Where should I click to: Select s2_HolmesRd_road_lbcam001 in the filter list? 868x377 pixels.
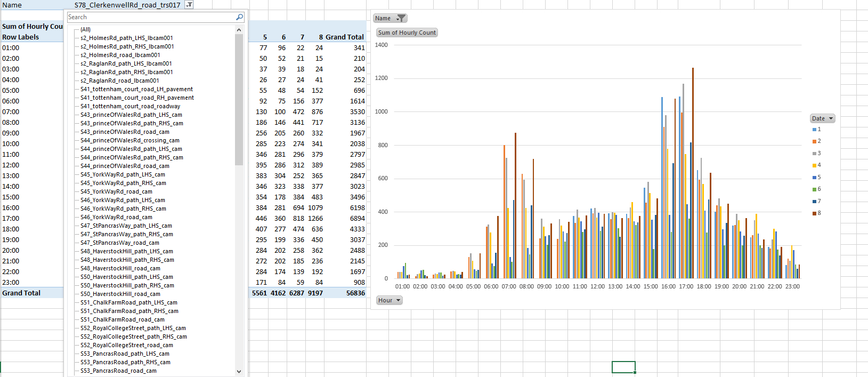pos(120,55)
